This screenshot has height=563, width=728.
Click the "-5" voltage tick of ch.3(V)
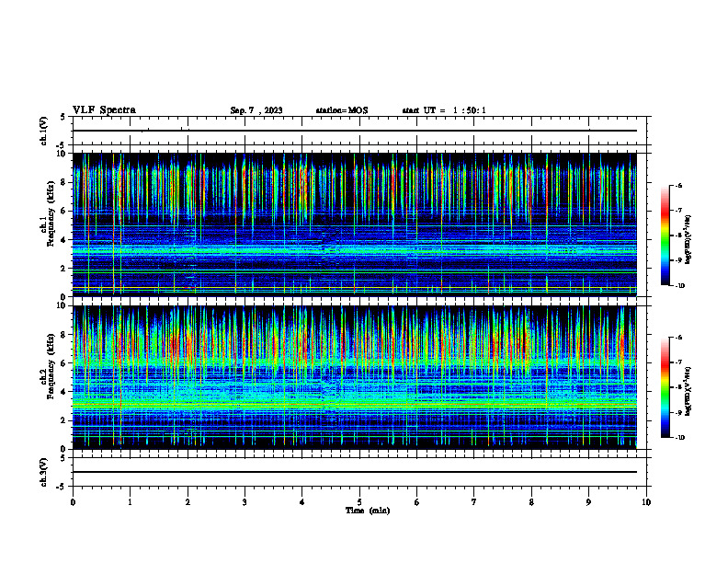coord(63,487)
